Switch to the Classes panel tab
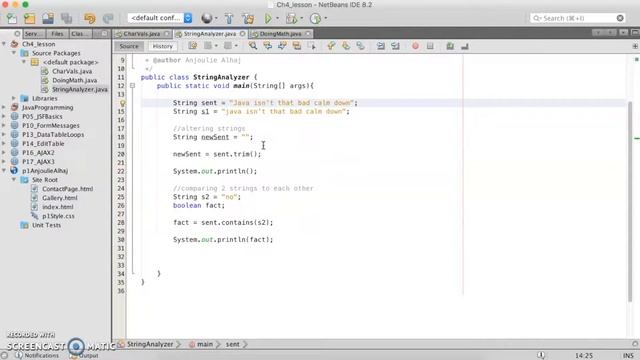Screen dimensions: 640x360 [x=80, y=33]
